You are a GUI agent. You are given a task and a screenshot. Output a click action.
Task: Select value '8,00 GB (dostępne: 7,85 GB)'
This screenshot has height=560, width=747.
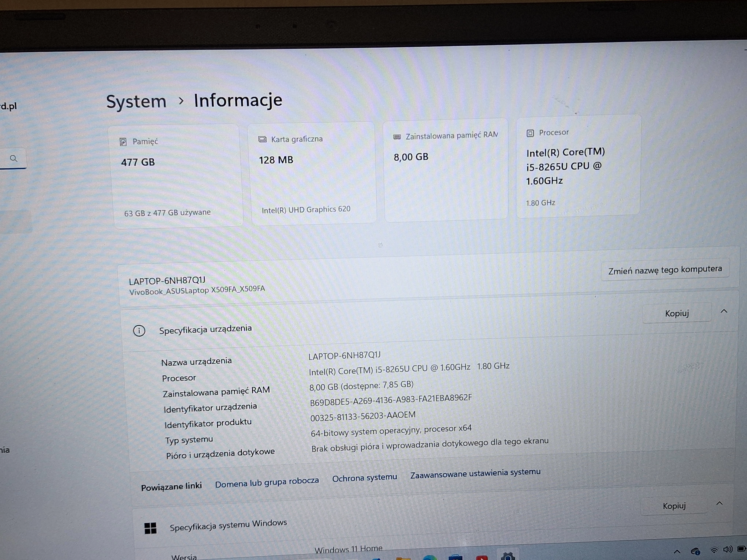pyautogui.click(x=361, y=385)
